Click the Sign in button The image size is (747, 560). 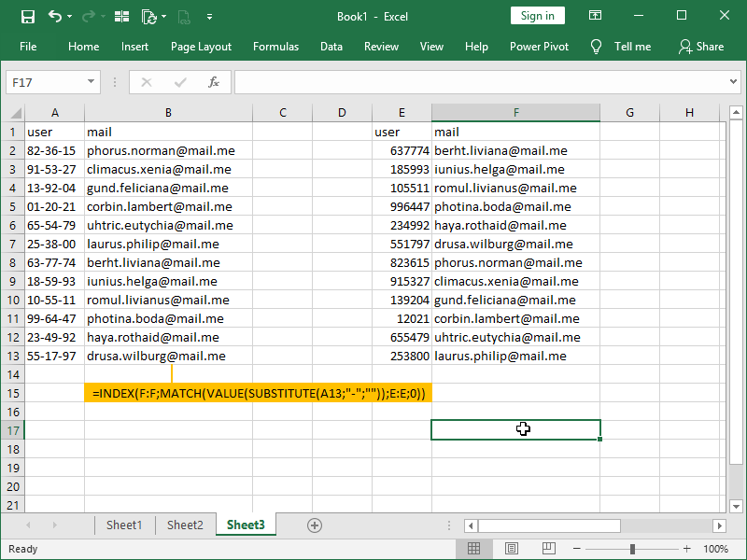(x=537, y=16)
